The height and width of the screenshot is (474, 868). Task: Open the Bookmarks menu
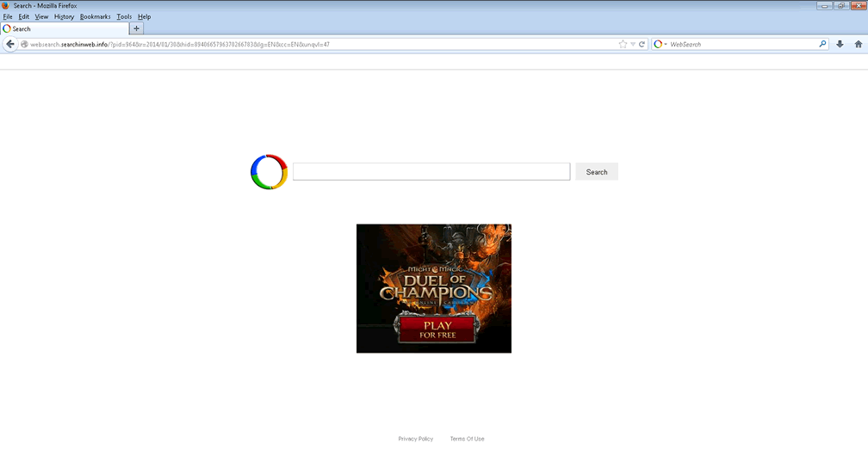[x=95, y=16]
